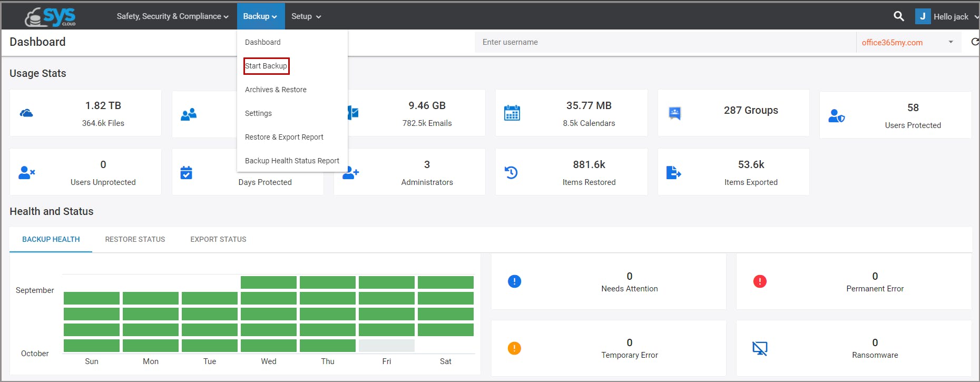Click the Ransomware monitor icon
The width and height of the screenshot is (980, 382).
(x=760, y=348)
